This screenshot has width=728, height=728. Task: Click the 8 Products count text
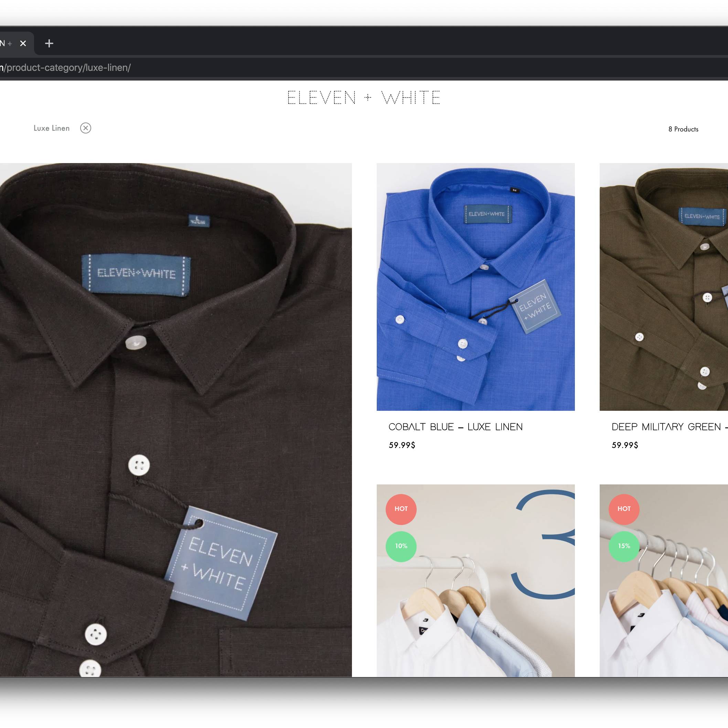[683, 129]
